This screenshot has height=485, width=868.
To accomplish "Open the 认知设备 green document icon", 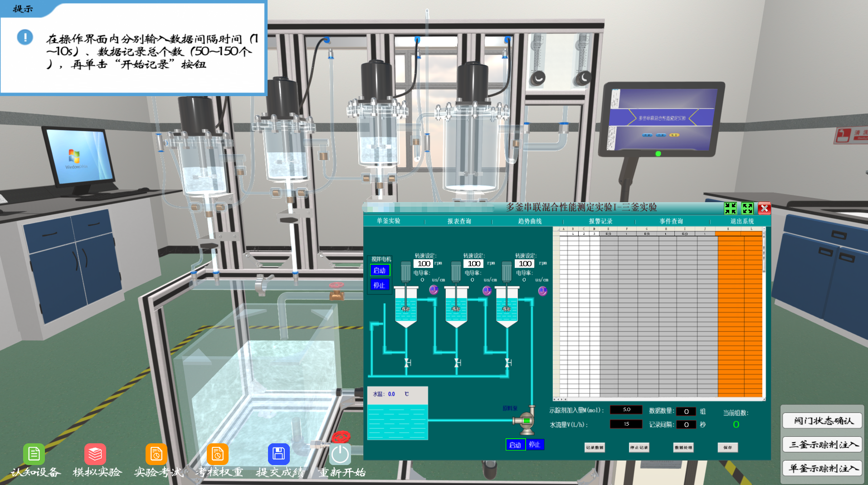I will pyautogui.click(x=34, y=454).
